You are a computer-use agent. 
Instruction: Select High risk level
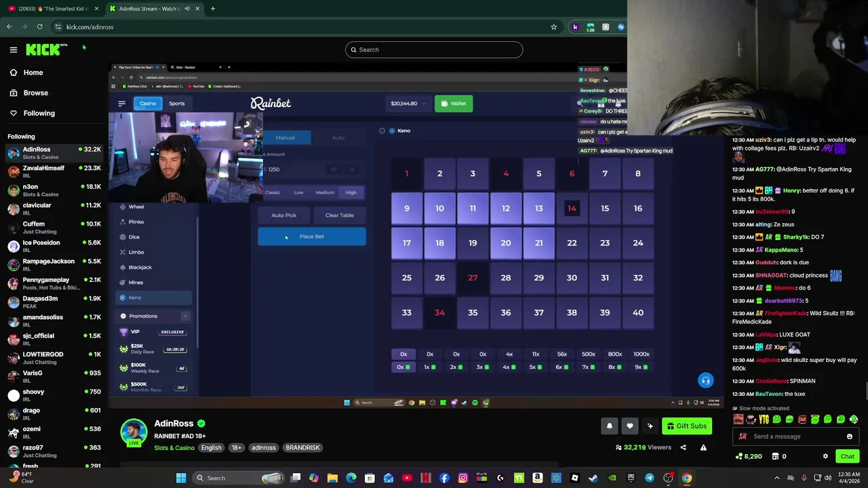351,192
